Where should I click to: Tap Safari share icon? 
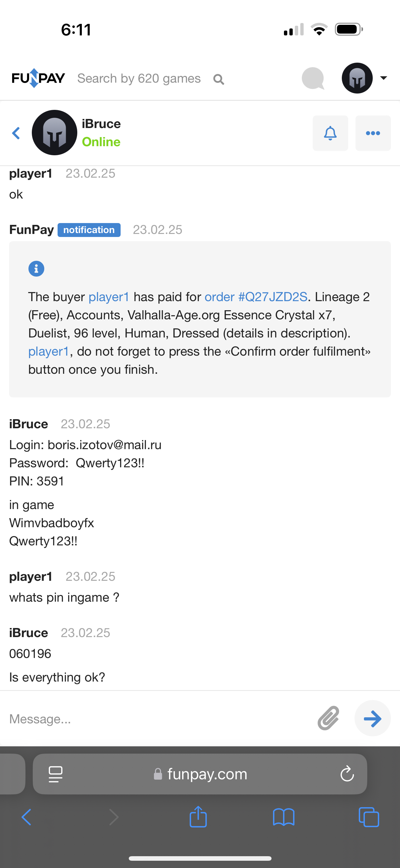tap(198, 817)
